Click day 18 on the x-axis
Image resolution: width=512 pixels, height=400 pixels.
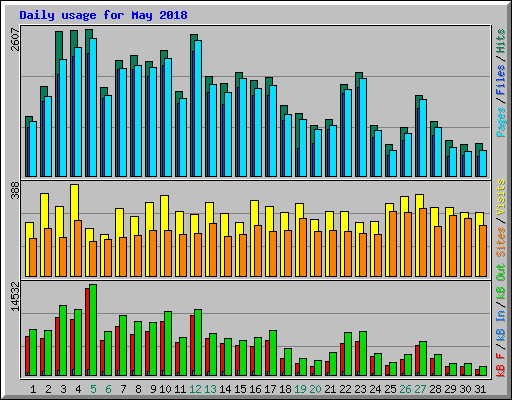[x=285, y=389]
